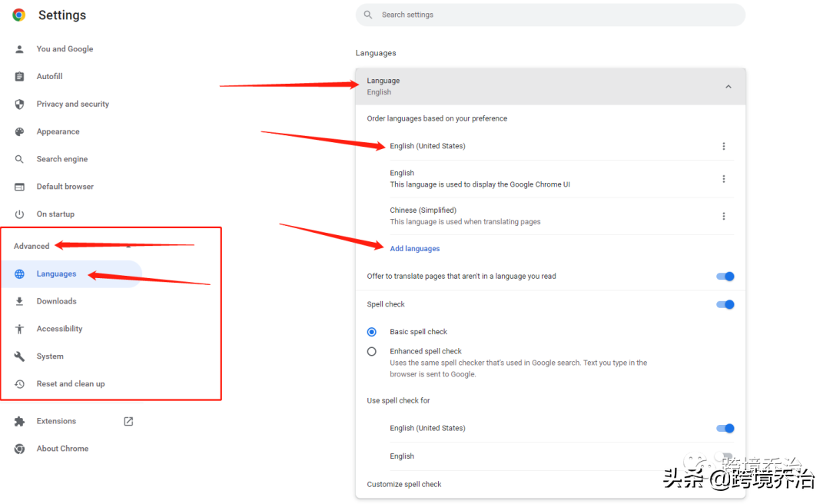Click the Downloads arrow icon
Image resolution: width=830 pixels, height=504 pixels.
pos(19,301)
